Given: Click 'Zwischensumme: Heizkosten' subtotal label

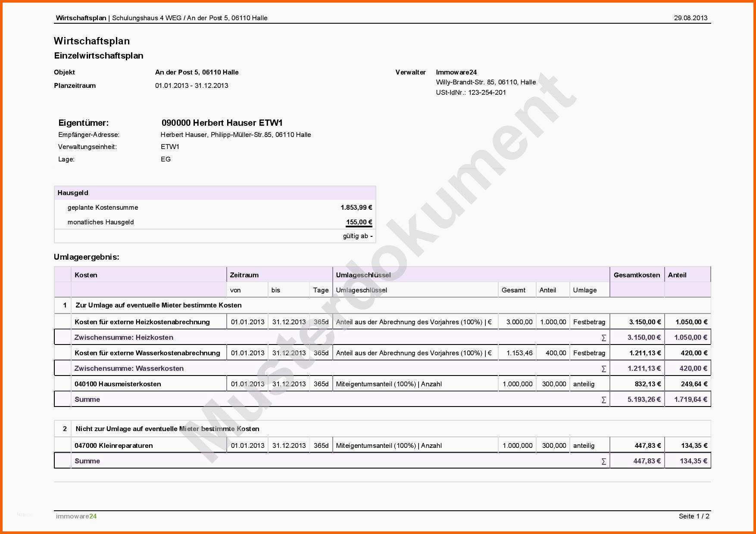Looking at the screenshot, I should tap(124, 337).
